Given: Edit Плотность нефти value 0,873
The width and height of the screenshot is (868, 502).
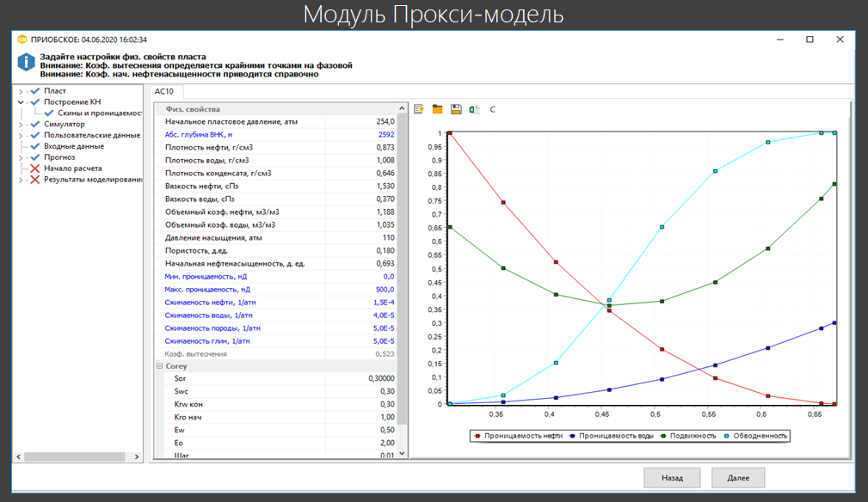Looking at the screenshot, I should pos(361,148).
